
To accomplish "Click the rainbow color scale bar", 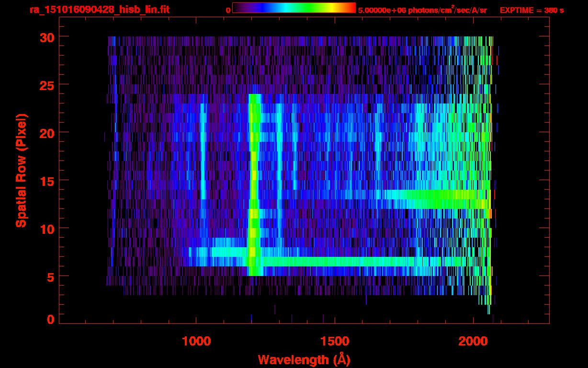I will pyautogui.click(x=294, y=8).
